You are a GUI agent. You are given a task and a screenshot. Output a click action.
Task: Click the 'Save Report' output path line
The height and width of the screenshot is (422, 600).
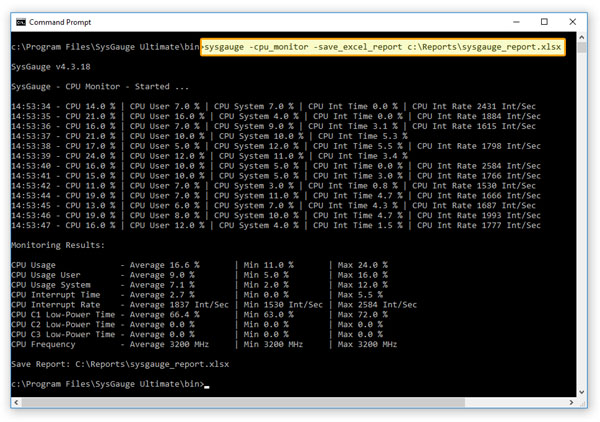click(x=120, y=364)
